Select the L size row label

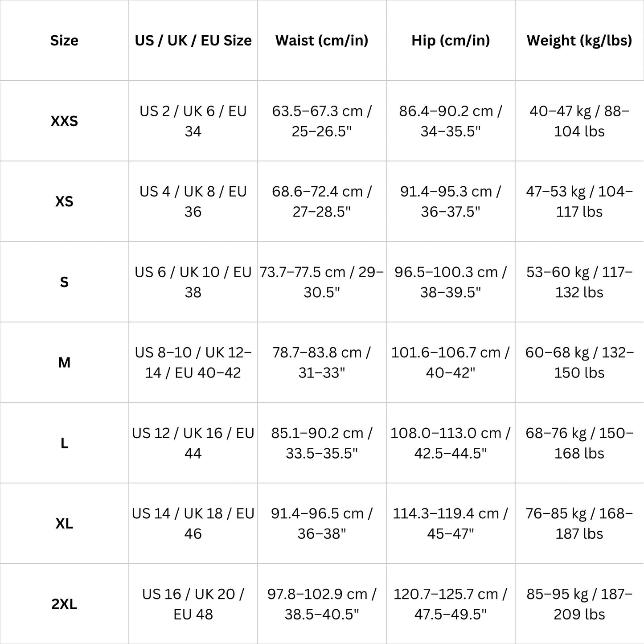point(64,443)
